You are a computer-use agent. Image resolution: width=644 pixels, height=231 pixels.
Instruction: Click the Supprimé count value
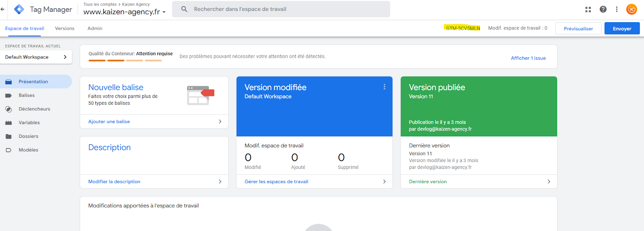341,157
